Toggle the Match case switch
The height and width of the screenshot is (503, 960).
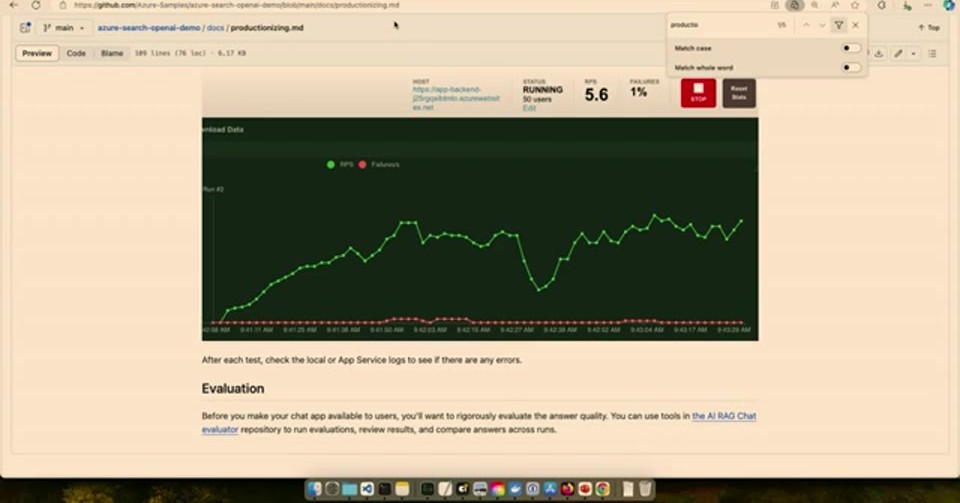pos(851,48)
